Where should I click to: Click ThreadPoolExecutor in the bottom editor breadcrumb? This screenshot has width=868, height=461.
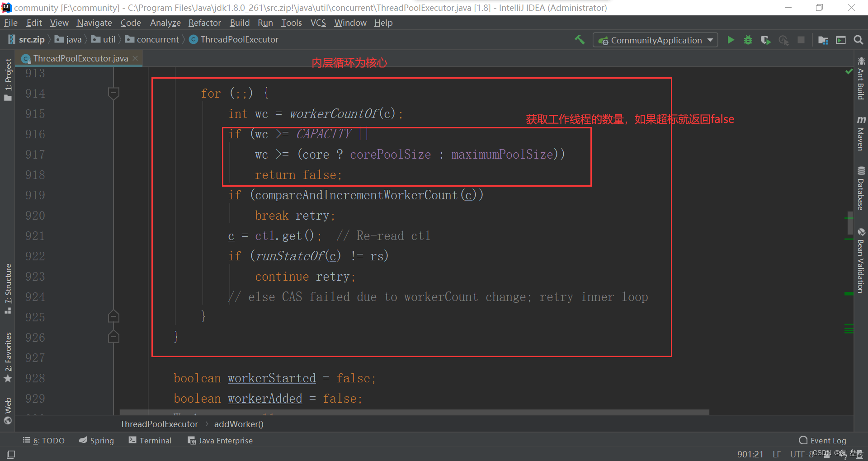[159, 424]
